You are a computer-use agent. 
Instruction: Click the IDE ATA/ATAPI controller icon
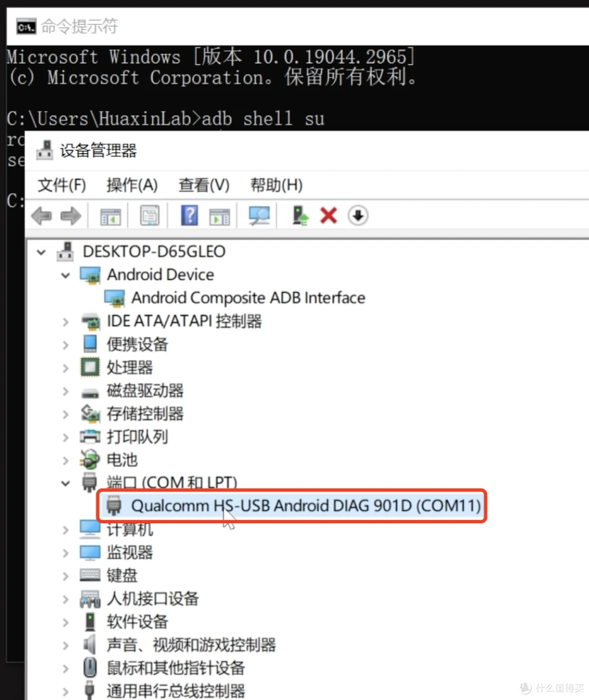91,321
